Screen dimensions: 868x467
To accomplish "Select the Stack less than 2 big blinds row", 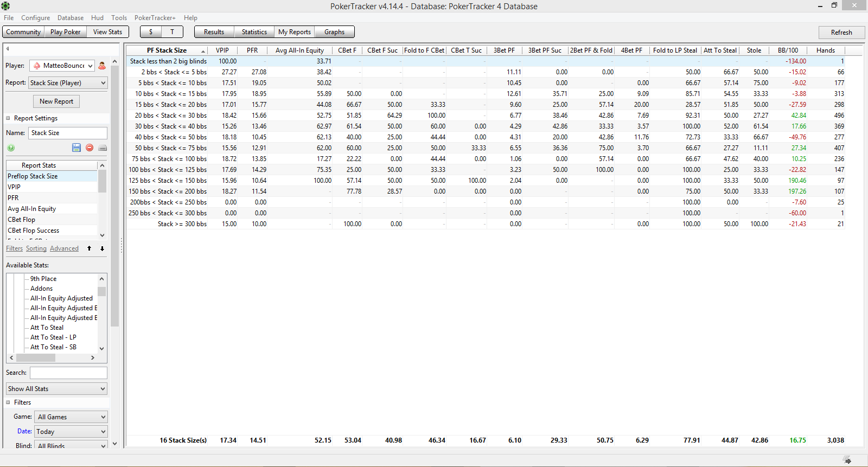I will point(486,61).
